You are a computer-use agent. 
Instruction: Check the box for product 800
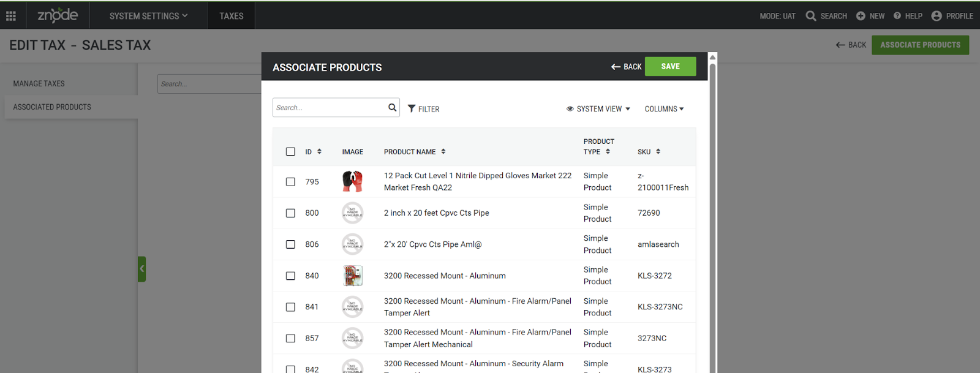[x=290, y=213]
